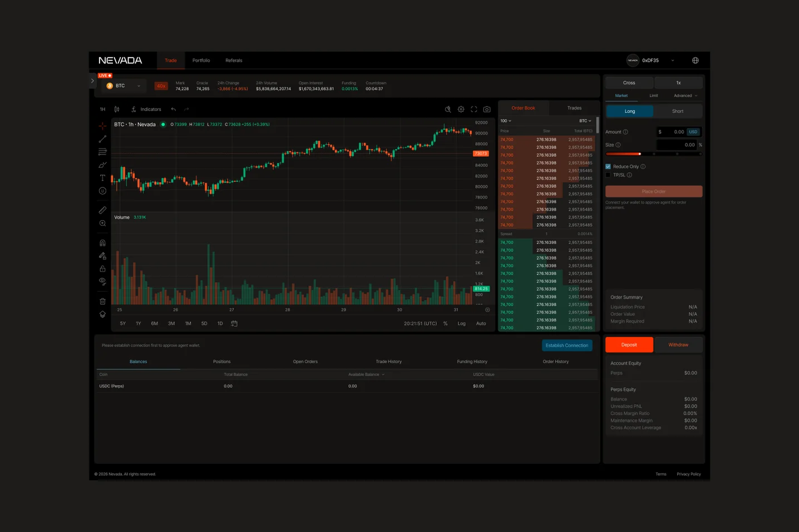Toggle hide all drawings eye icon
Image resolution: width=799 pixels, height=532 pixels.
click(102, 282)
